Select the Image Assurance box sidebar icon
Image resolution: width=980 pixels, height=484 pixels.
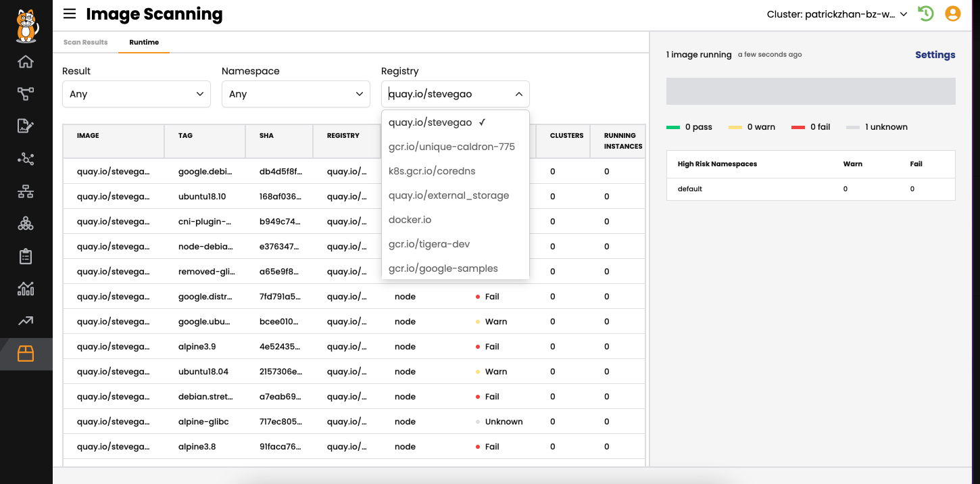(x=26, y=354)
